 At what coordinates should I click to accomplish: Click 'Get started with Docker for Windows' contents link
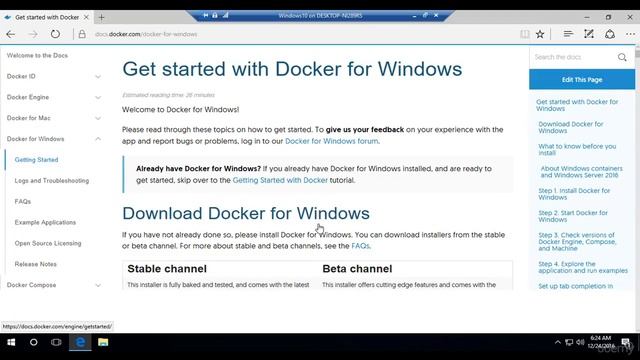point(577,105)
